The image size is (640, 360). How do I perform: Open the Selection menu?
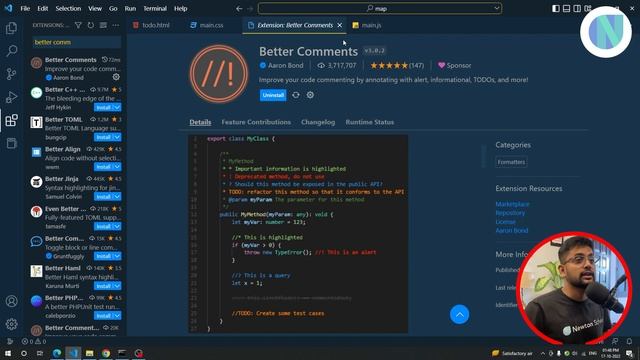tap(68, 9)
